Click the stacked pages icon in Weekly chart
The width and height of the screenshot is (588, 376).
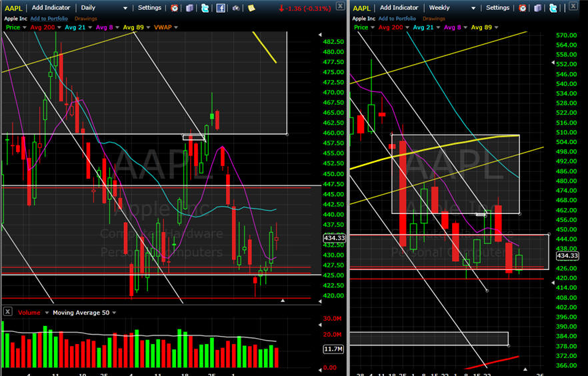pyautogui.click(x=538, y=8)
